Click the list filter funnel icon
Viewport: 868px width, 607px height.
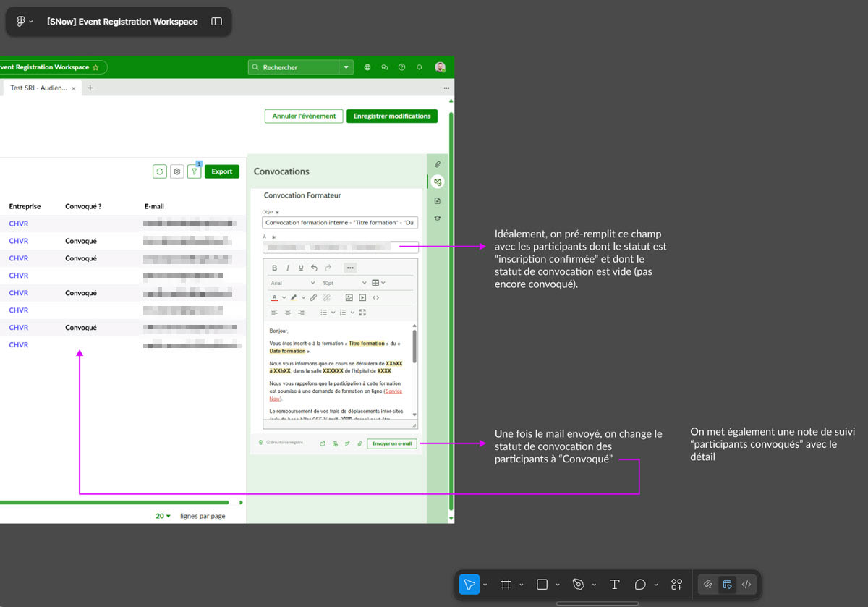194,171
